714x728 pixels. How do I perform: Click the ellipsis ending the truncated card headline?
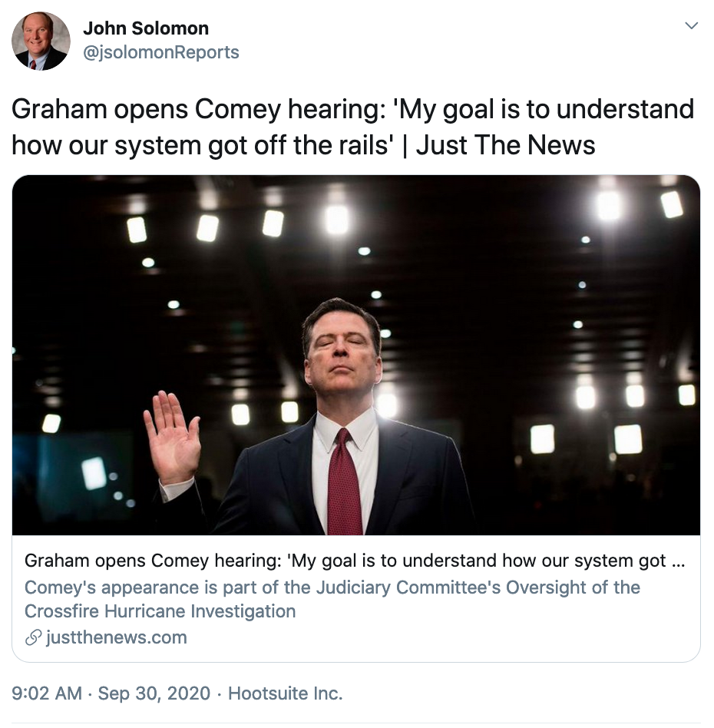(678, 561)
